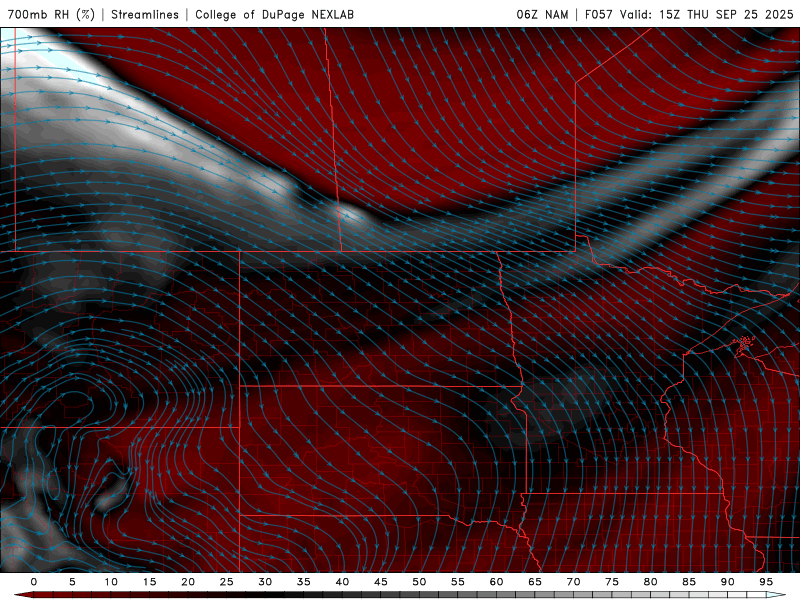800x600 pixels.
Task: Click the color bar value 40
Action: [342, 582]
